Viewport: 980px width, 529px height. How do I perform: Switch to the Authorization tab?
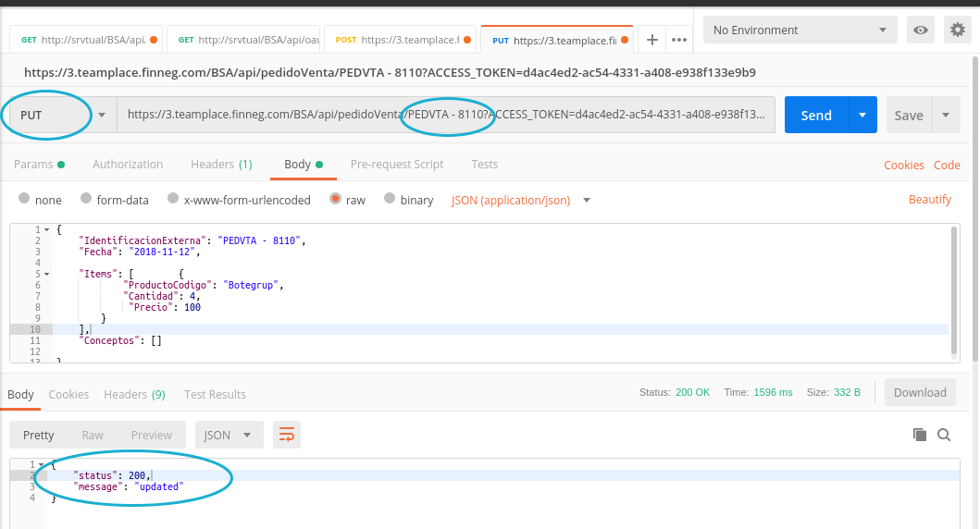point(128,165)
